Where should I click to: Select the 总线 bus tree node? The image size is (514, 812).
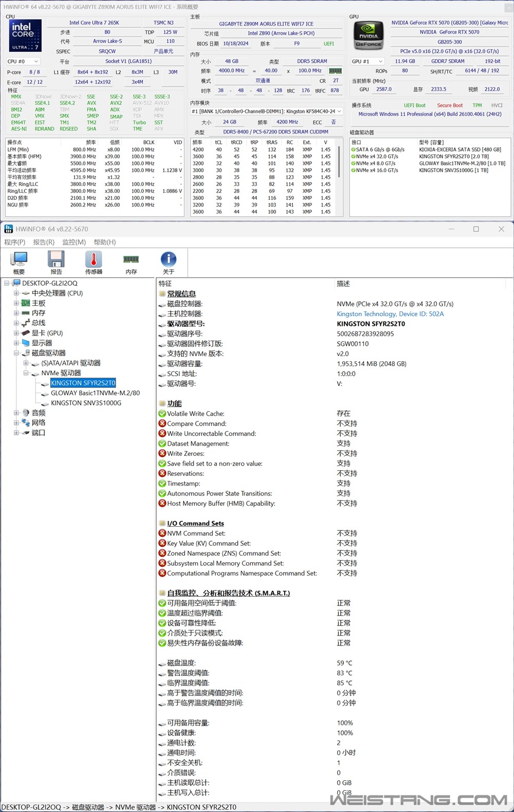coord(39,323)
